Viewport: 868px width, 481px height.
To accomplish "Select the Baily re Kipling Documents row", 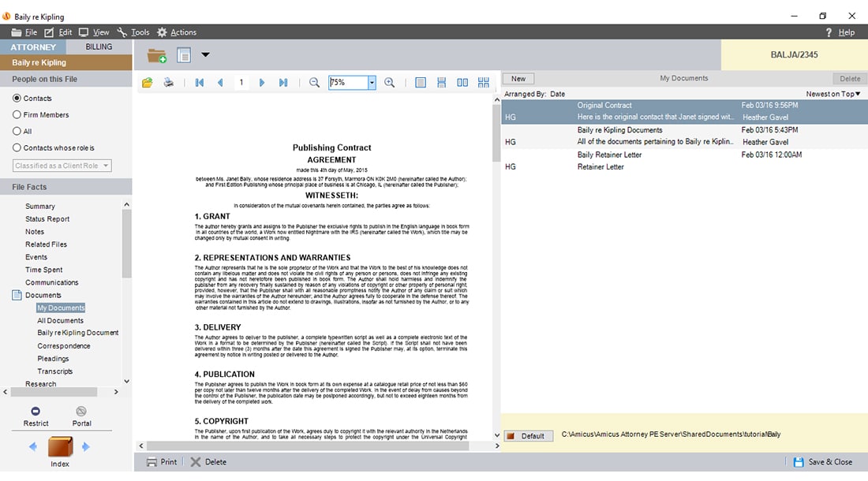I will tap(684, 136).
